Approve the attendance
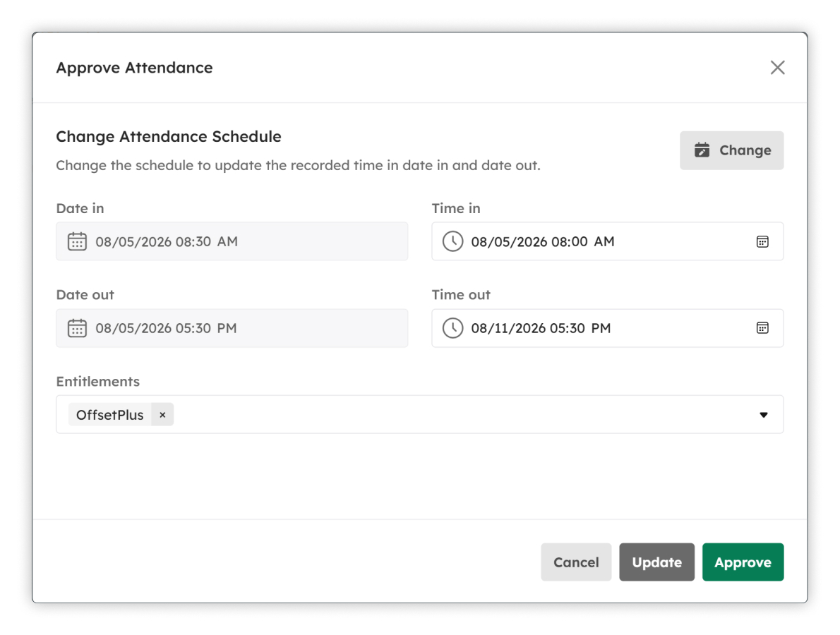The height and width of the screenshot is (635, 840). [743, 562]
